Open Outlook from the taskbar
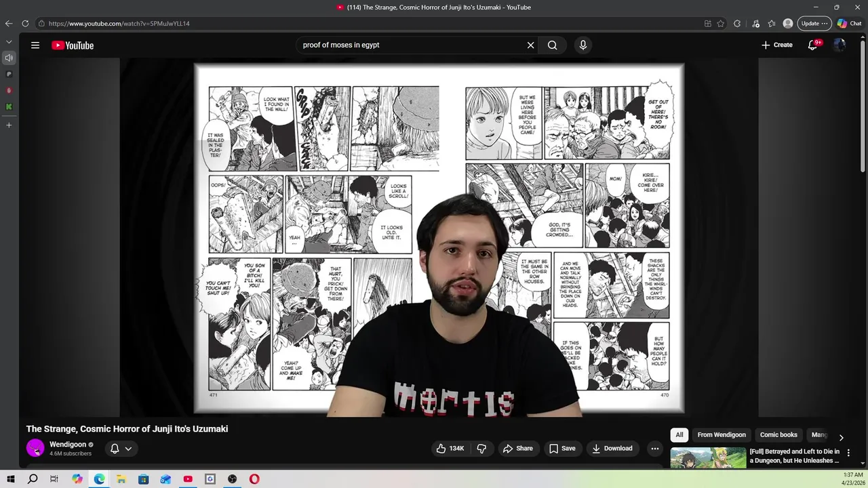 (165, 479)
